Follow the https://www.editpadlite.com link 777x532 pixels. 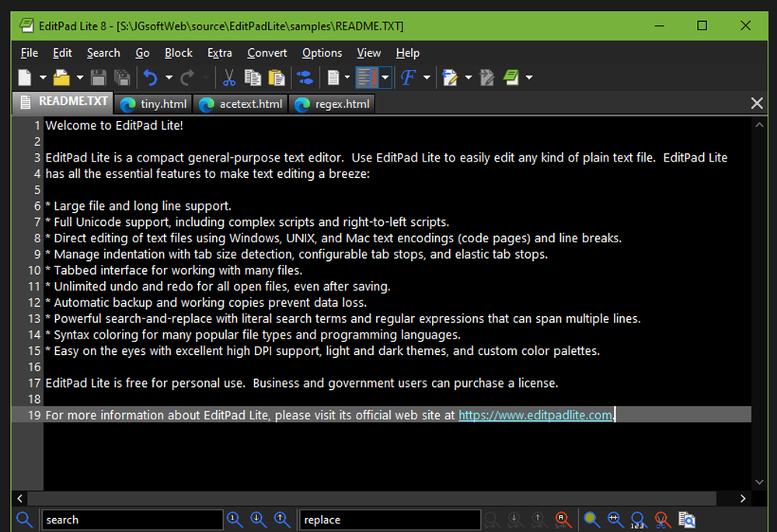(535, 415)
